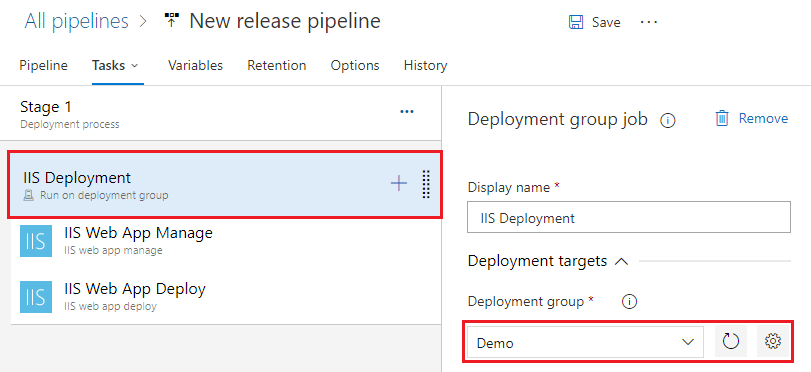
Task: Click the IIS Web App Manage task icon
Action: (x=36, y=241)
